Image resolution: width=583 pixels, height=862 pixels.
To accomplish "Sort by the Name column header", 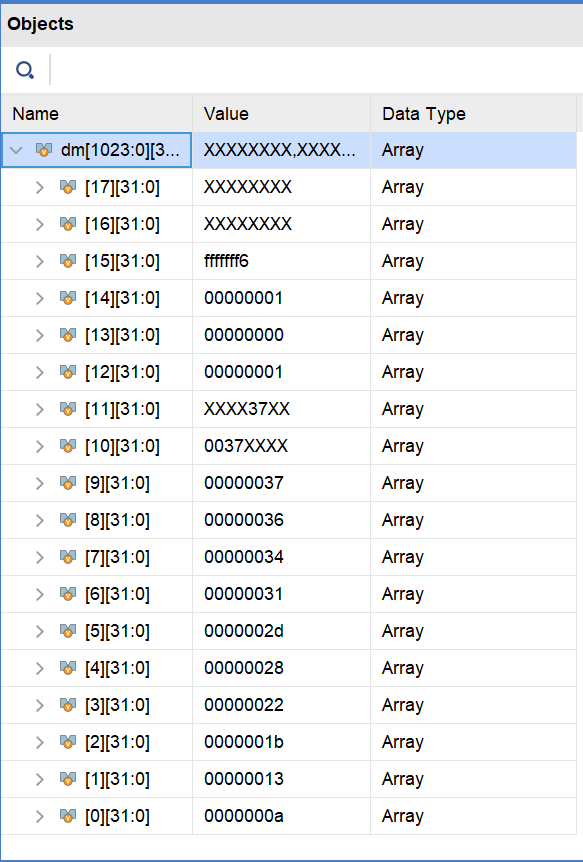I will tap(97, 114).
